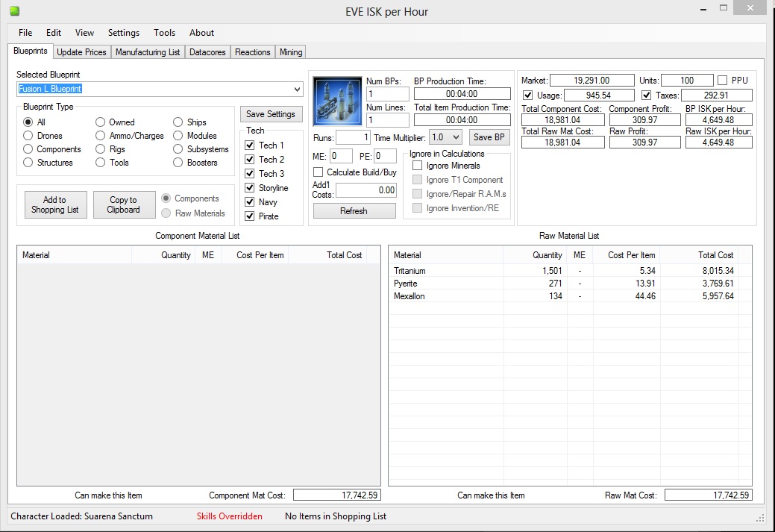This screenshot has height=532, width=775.
Task: Toggle the Storyline checkbox
Action: pyautogui.click(x=250, y=188)
